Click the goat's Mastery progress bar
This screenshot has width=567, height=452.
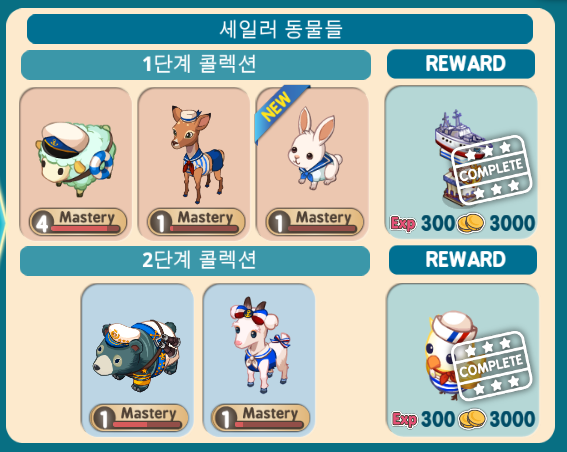tap(260, 417)
